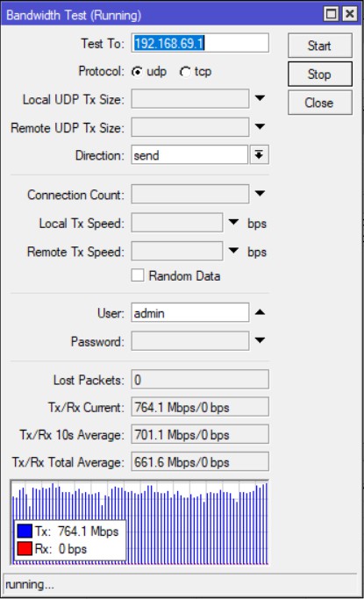Close the Bandwidth Test dialog via Close button
Image resolution: width=364 pixels, height=599 pixels.
coord(319,103)
